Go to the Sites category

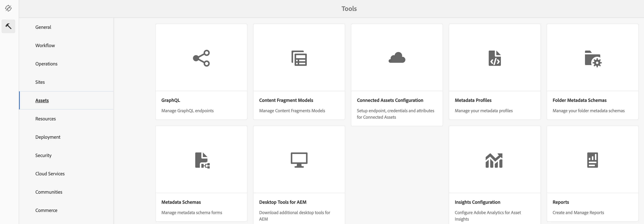40,82
